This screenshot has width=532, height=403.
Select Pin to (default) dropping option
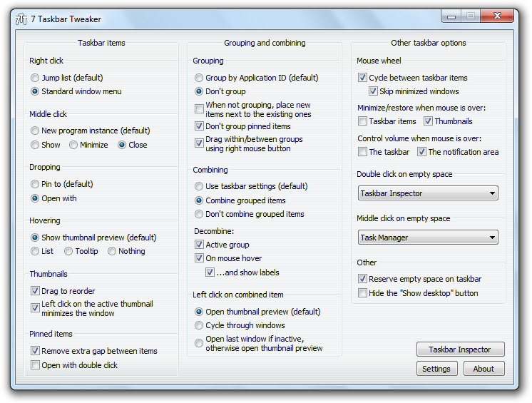pos(35,184)
